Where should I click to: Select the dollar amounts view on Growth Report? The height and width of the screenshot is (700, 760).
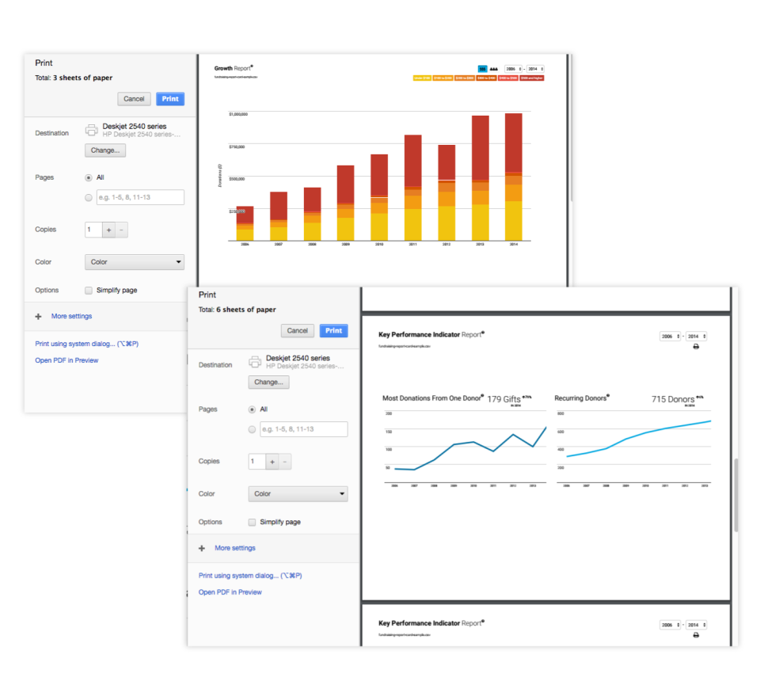coord(483,69)
